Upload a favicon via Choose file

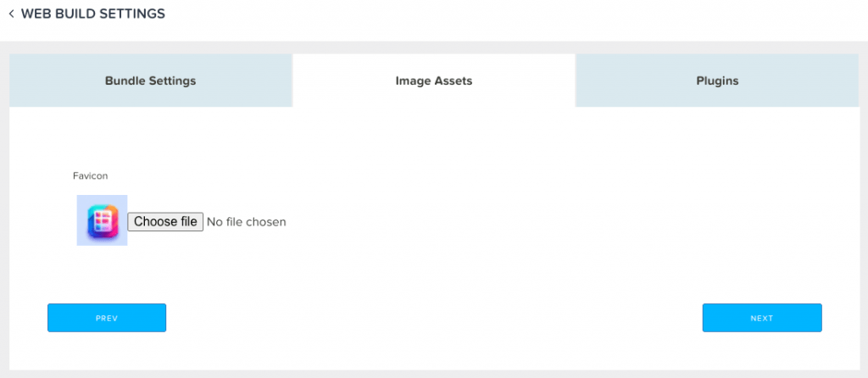pyautogui.click(x=165, y=222)
